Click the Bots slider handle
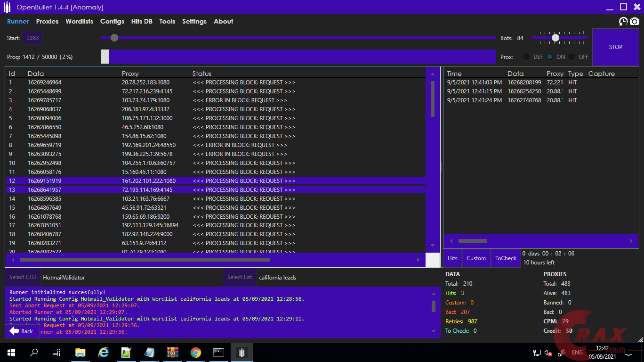 tap(555, 38)
